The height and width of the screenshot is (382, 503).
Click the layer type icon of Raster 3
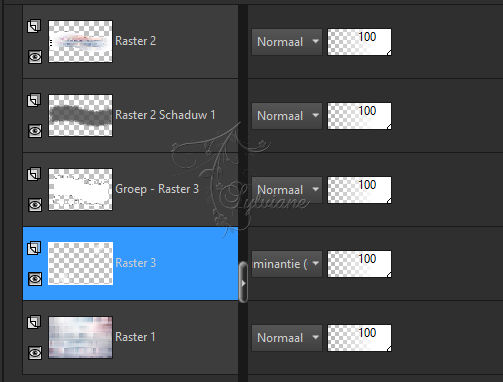click(x=34, y=248)
